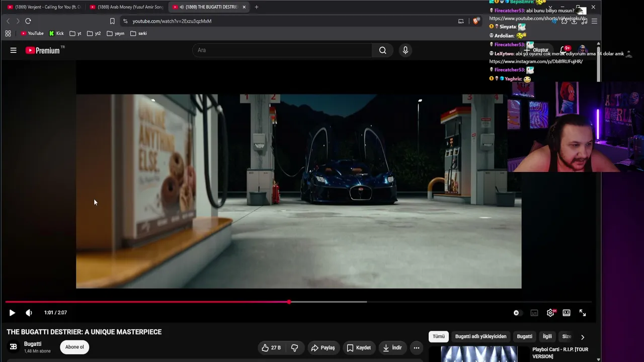Go back in browser history

pos(8,21)
